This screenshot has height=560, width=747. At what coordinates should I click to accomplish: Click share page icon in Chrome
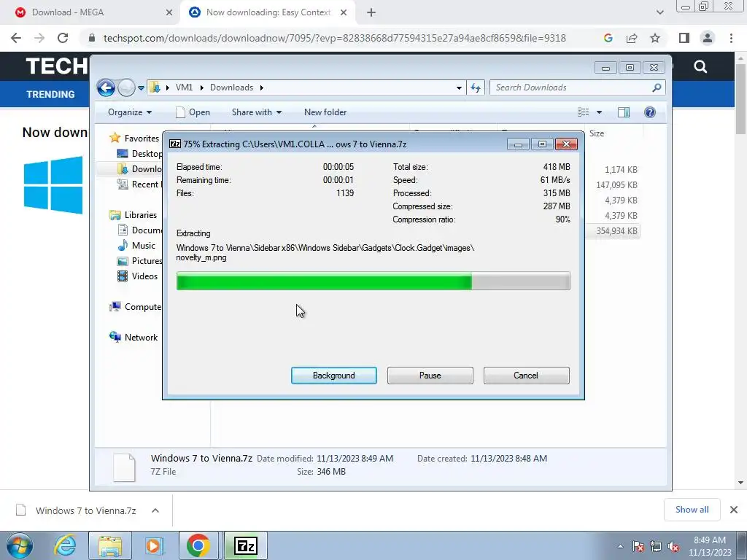(x=632, y=38)
